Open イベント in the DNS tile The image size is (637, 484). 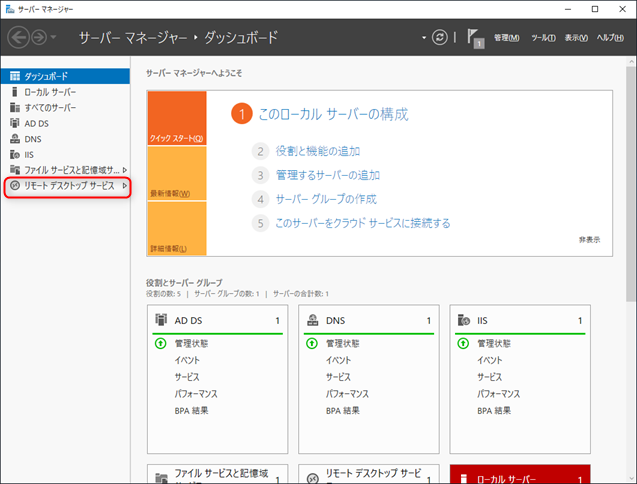[x=338, y=360]
